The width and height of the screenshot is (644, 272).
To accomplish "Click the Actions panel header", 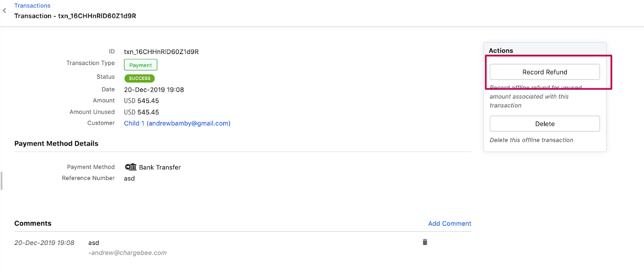I will click(501, 50).
